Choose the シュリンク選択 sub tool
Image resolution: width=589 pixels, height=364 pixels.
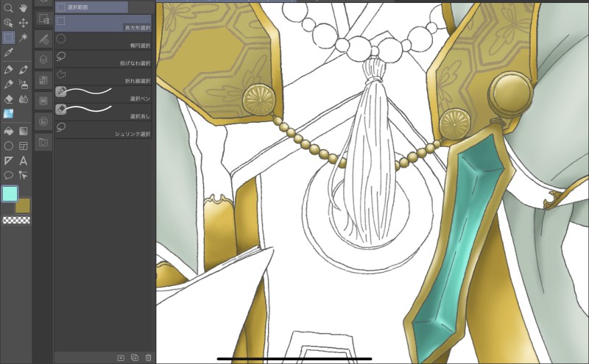pyautogui.click(x=103, y=129)
